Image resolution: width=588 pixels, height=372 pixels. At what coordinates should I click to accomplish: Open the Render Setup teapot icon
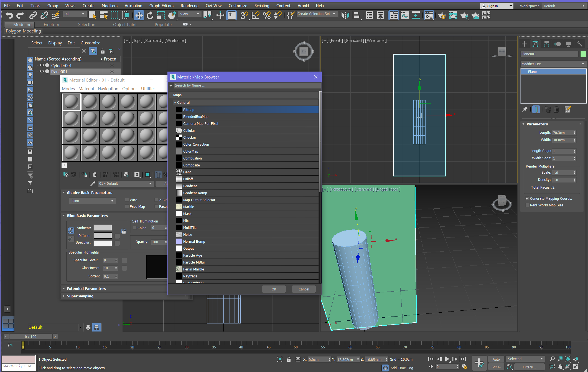(x=442, y=16)
